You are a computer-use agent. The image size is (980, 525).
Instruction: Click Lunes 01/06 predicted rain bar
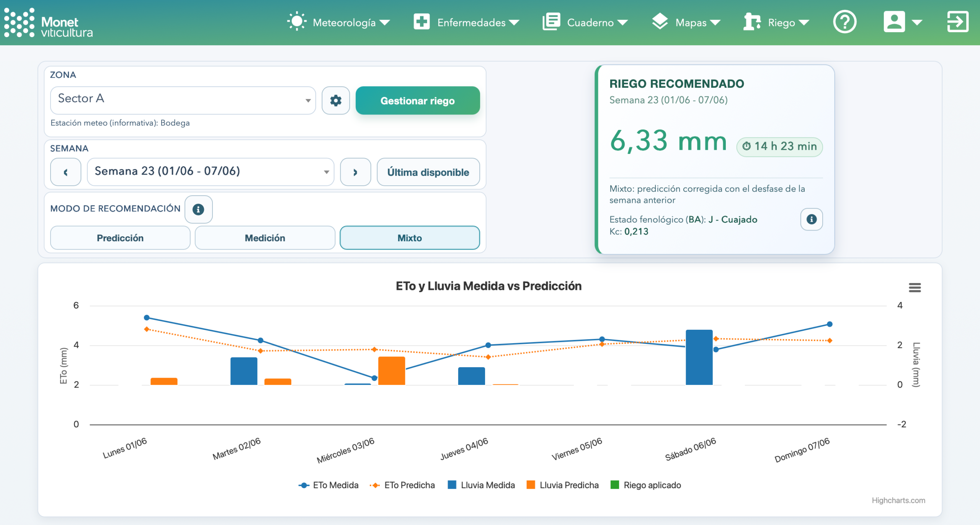(x=164, y=381)
